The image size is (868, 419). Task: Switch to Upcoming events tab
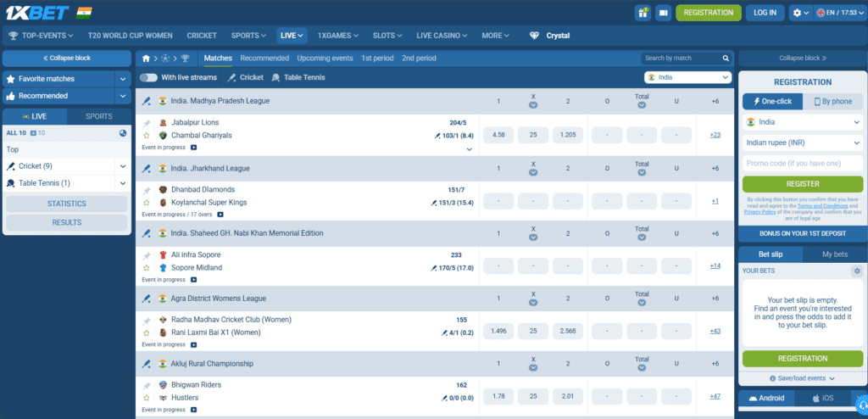click(x=325, y=59)
